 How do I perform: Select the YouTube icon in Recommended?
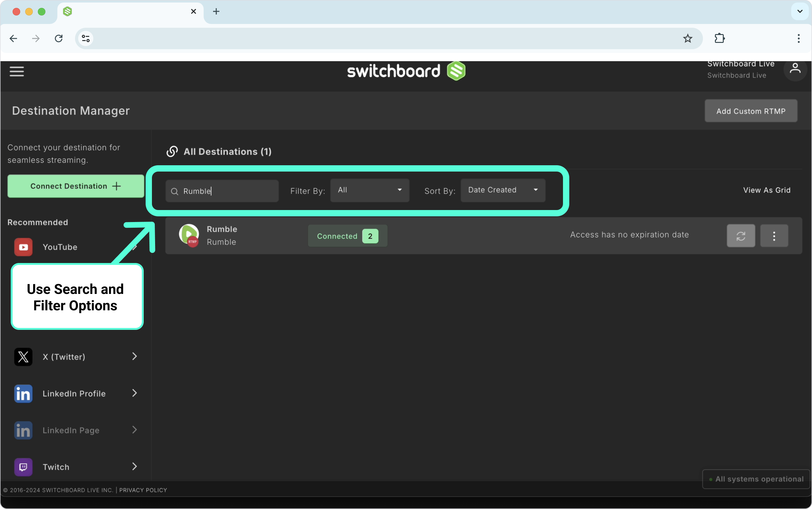click(23, 247)
